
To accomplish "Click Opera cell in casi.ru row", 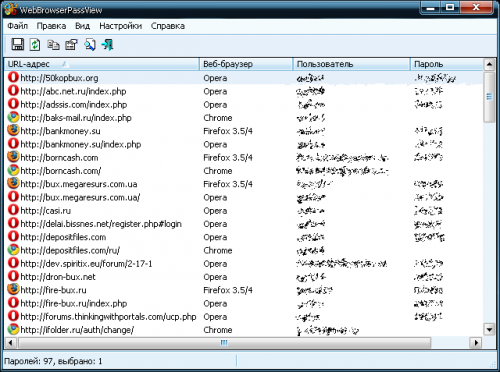I will coord(215,211).
